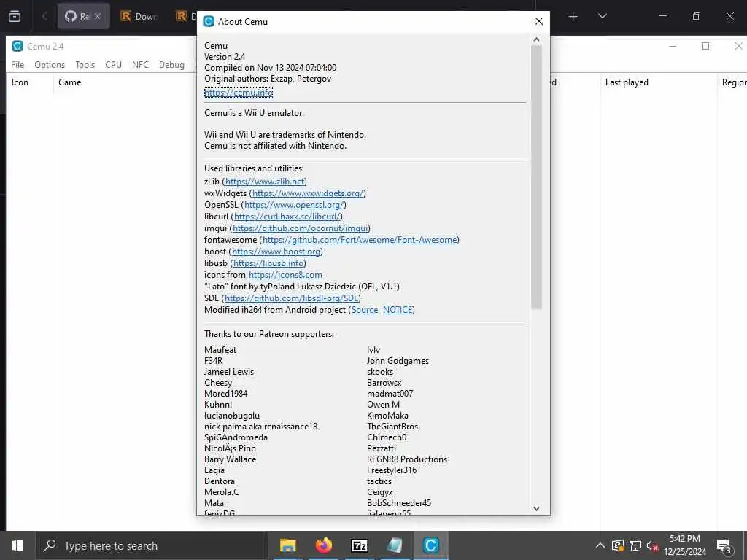
Task: Click the network tray icon
Action: click(x=635, y=545)
